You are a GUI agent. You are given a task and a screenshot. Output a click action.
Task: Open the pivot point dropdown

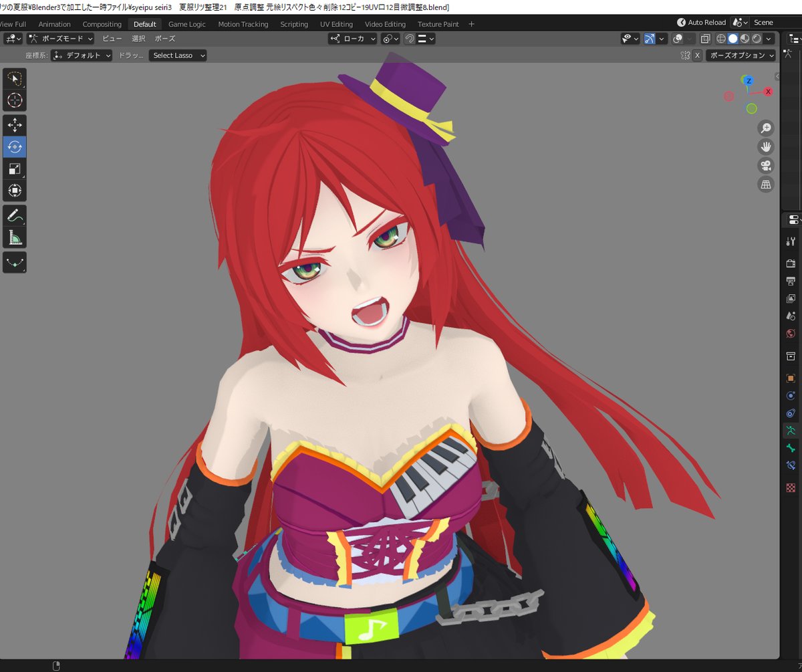point(391,39)
